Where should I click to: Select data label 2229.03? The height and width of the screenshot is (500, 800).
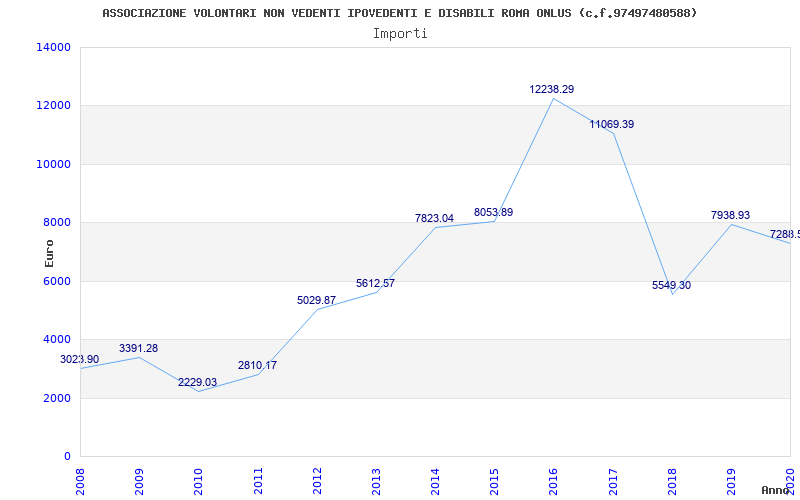pos(197,383)
